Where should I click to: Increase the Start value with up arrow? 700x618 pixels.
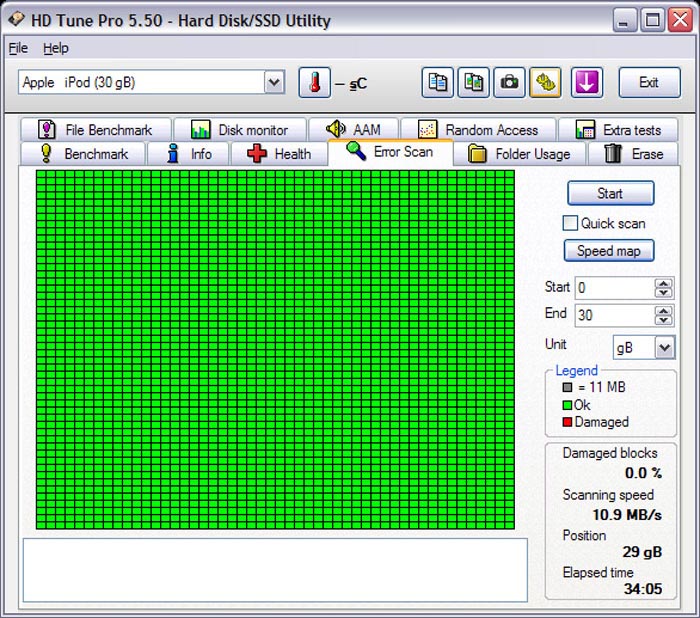pyautogui.click(x=664, y=283)
